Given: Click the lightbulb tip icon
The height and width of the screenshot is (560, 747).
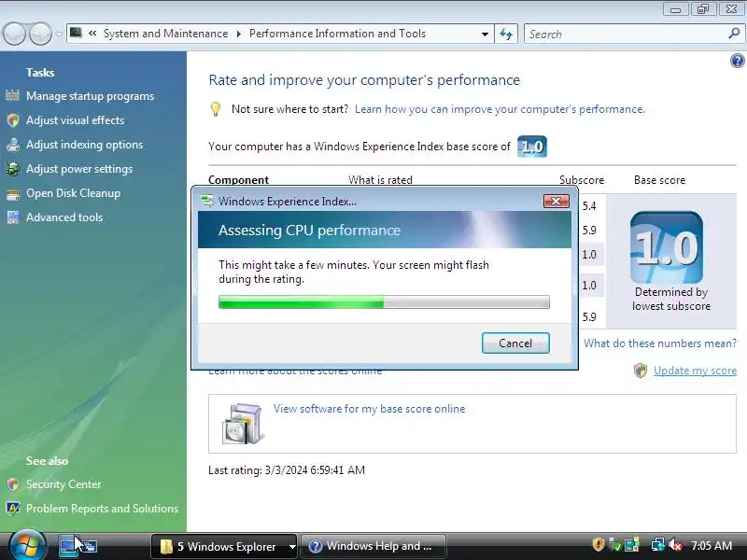Looking at the screenshot, I should pyautogui.click(x=216, y=109).
